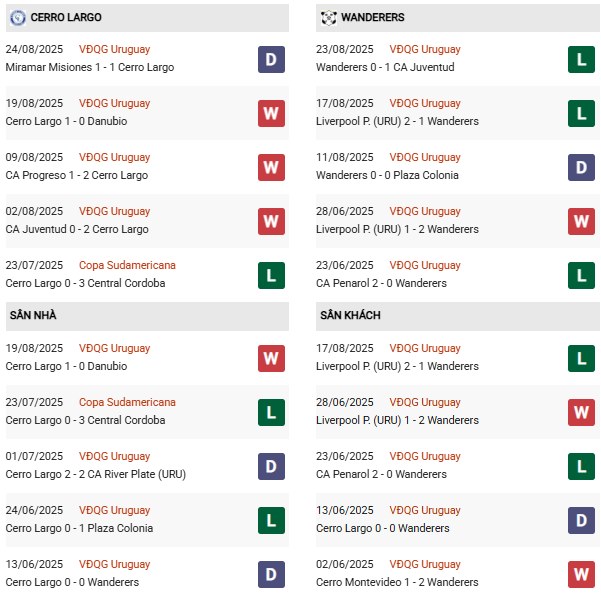Open the Wanderers header title
This screenshot has height=597, width=601.
point(372,18)
